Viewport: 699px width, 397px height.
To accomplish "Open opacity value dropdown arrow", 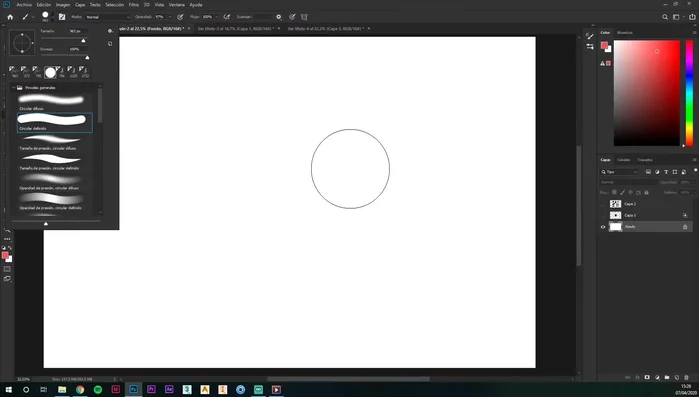I will 170,17.
